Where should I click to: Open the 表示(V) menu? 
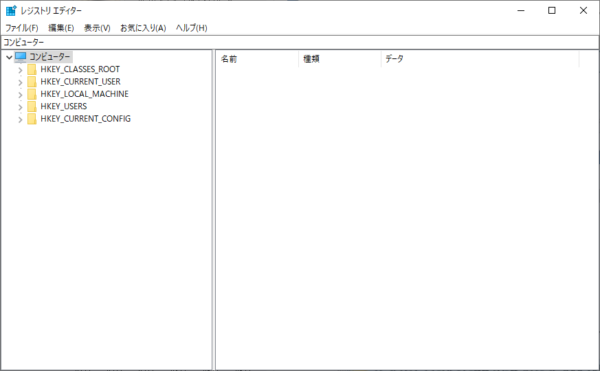(97, 28)
